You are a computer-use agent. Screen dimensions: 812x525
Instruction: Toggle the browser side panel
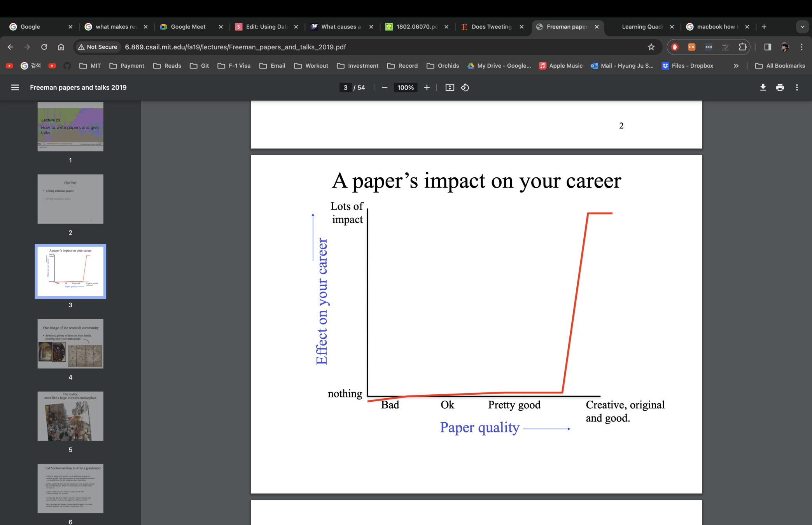point(767,47)
